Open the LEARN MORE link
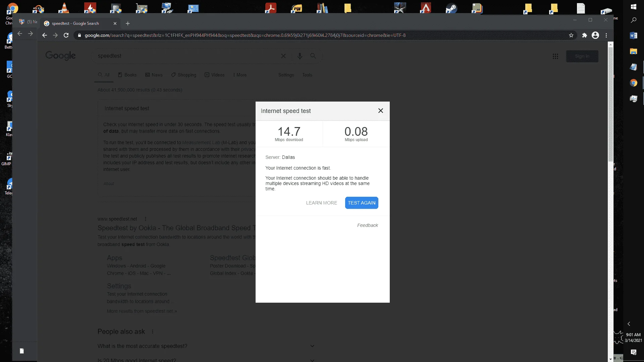Viewport: 644px width, 362px height. point(321,203)
